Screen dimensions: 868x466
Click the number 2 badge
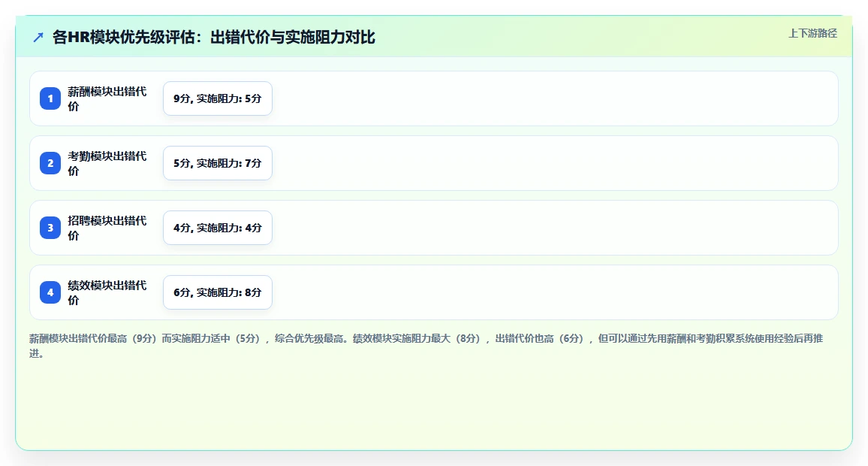(x=50, y=163)
